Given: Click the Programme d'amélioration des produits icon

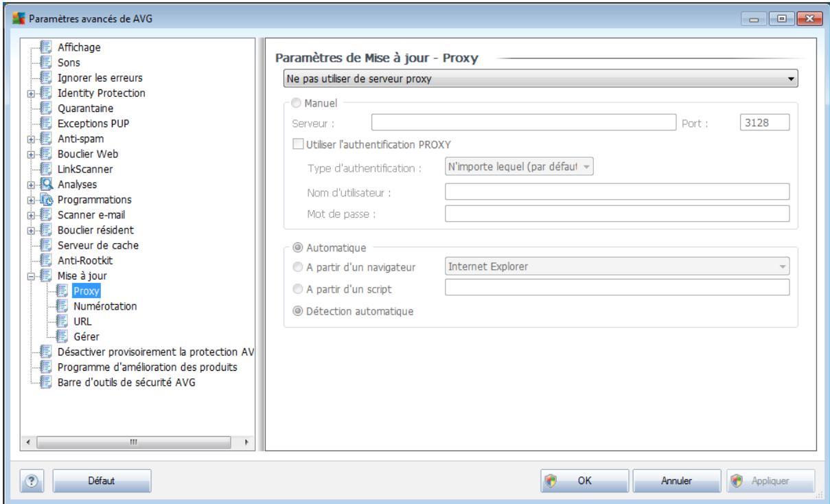Looking at the screenshot, I should tap(47, 367).
